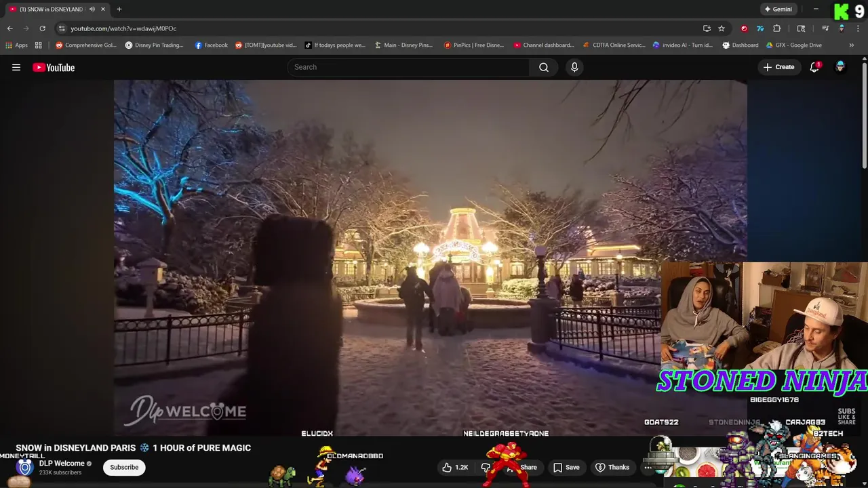Mute the SNOW in DISNEYLAND tab audio
868x488 pixels.
tap(92, 9)
